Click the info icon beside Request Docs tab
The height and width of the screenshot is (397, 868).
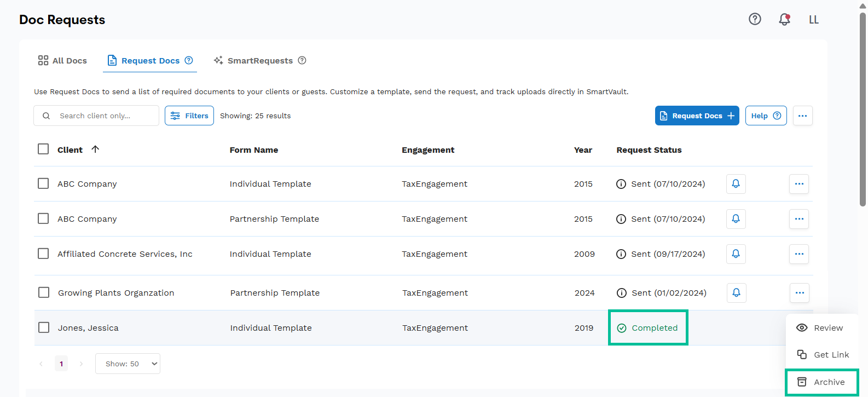point(189,60)
